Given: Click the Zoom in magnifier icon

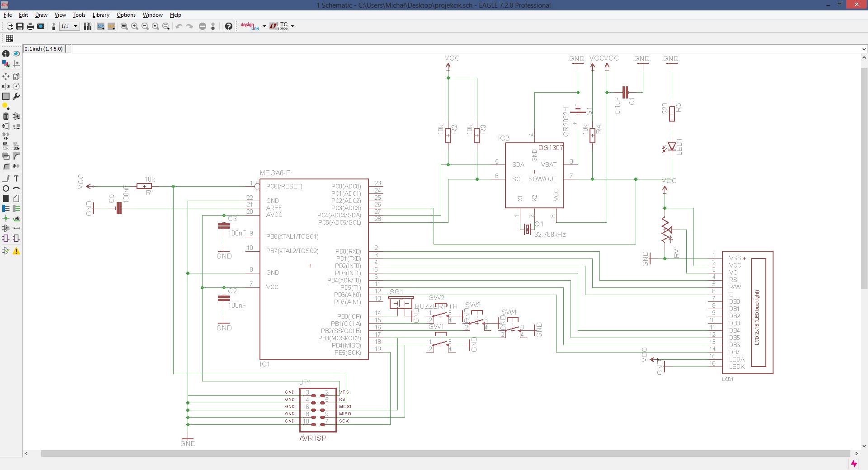Looking at the screenshot, I should pyautogui.click(x=135, y=26).
